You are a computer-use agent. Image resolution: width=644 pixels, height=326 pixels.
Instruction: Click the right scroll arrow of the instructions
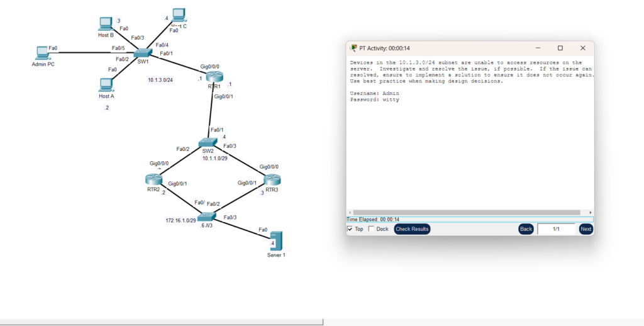590,212
